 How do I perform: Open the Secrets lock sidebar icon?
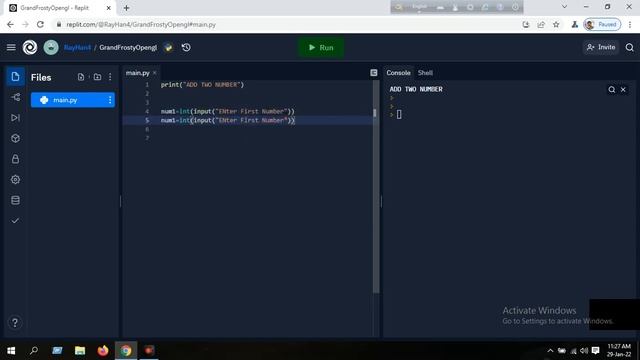point(15,159)
